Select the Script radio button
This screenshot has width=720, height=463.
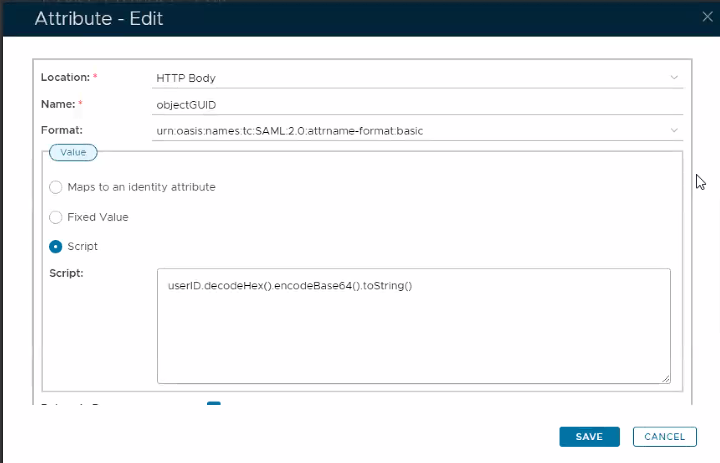click(56, 246)
